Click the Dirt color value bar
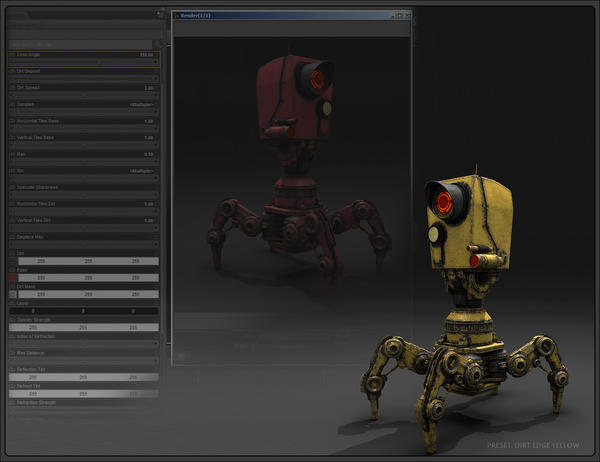The height and width of the screenshot is (462, 600). tap(88, 261)
